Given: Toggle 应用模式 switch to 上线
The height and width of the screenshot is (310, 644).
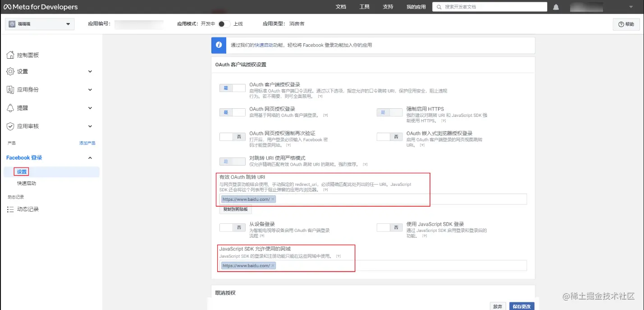Looking at the screenshot, I should tap(224, 24).
